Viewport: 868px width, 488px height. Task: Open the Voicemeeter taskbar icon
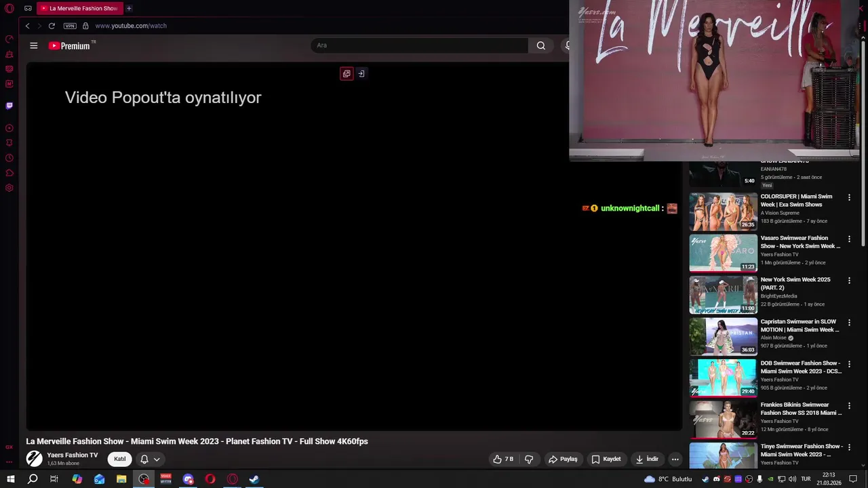(165, 479)
